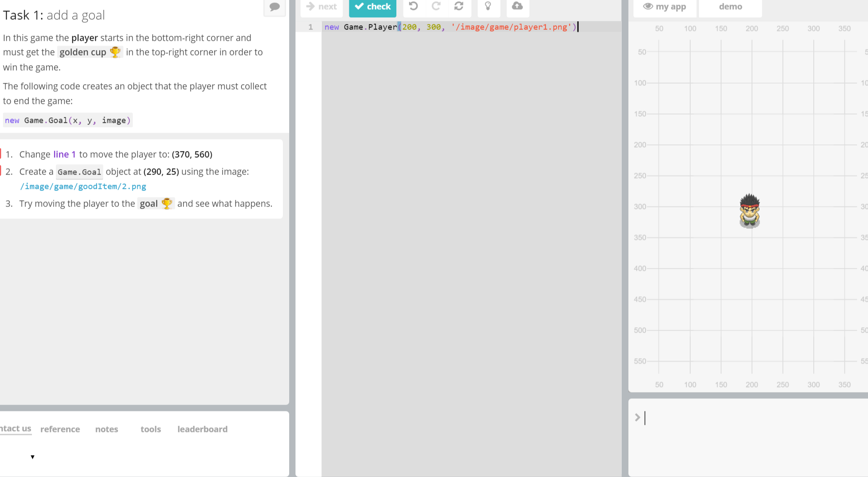Undo the last code edit

click(x=413, y=6)
